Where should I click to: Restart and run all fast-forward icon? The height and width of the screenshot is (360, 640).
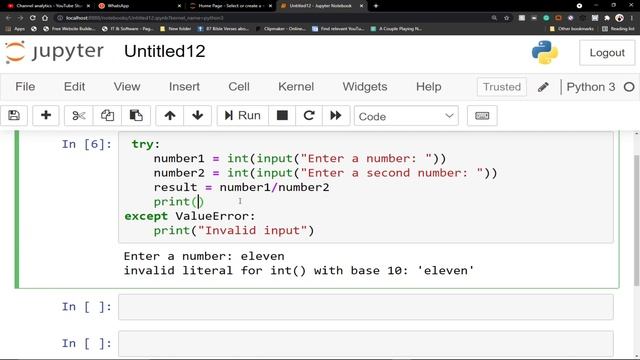tap(336, 116)
